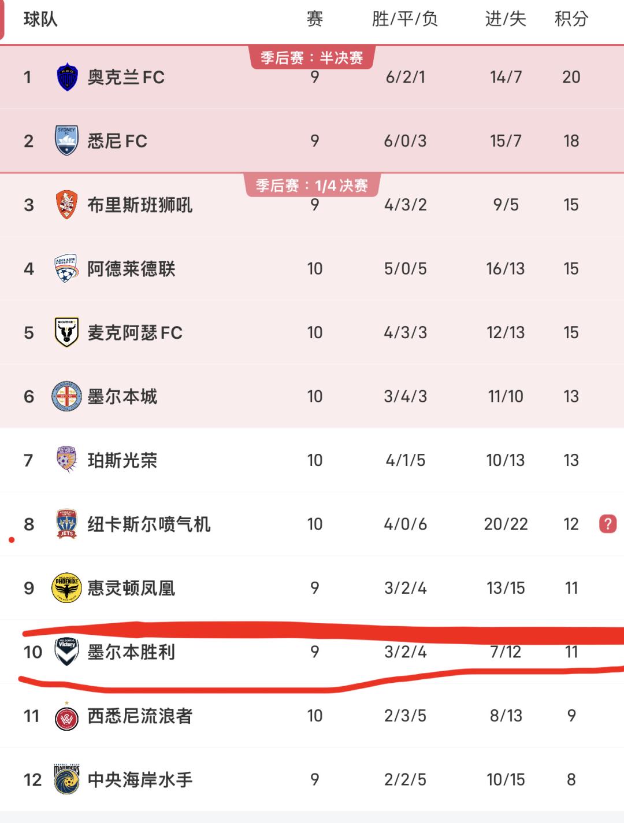Click the Sydney FC team crest

pos(67,140)
